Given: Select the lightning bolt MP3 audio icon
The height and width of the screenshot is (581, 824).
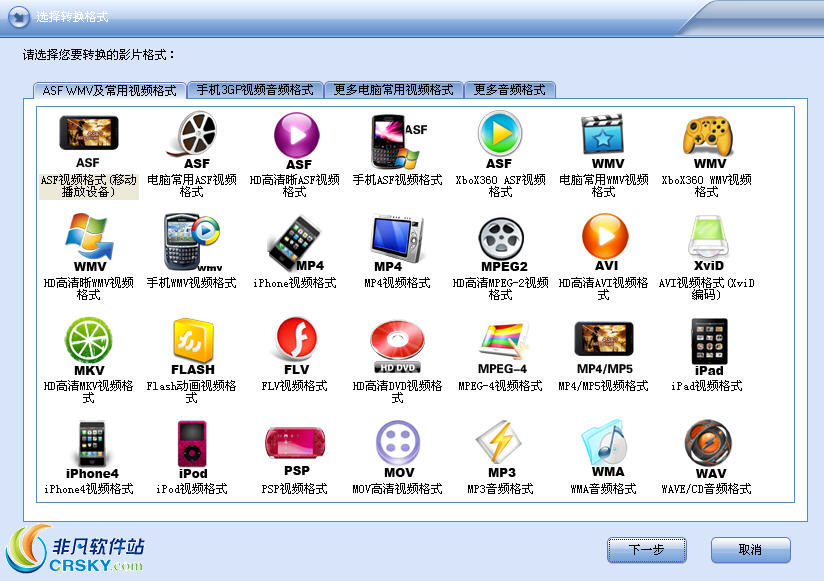Looking at the screenshot, I should coord(499,449).
